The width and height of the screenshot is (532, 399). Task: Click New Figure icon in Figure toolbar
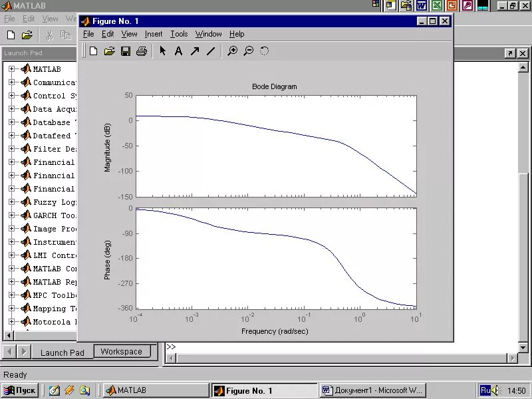pyautogui.click(x=93, y=51)
